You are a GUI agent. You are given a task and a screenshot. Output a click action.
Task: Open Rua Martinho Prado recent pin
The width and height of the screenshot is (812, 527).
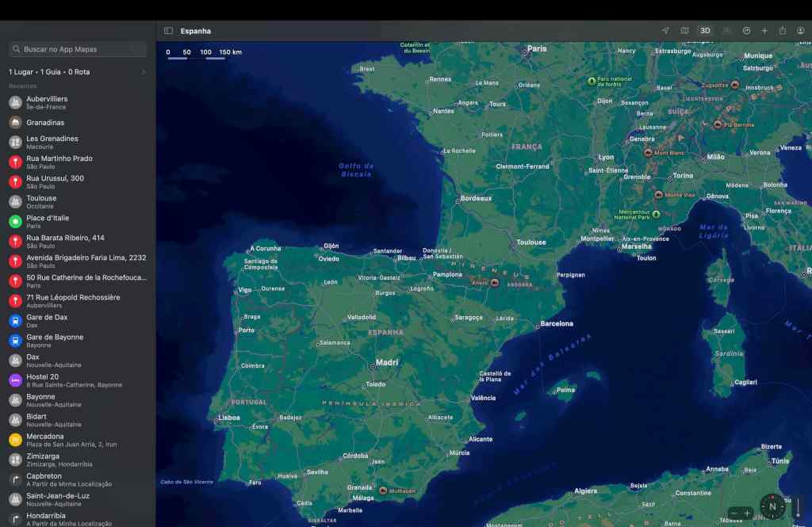(x=59, y=162)
